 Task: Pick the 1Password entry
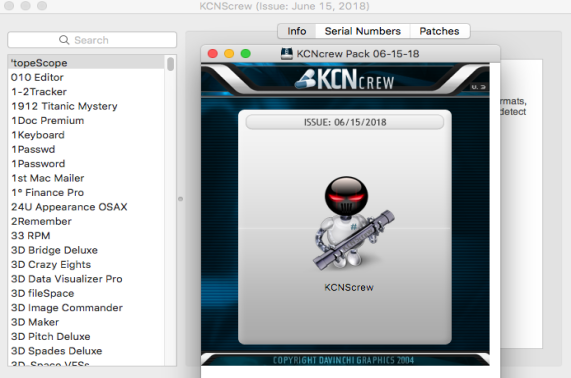(86, 164)
